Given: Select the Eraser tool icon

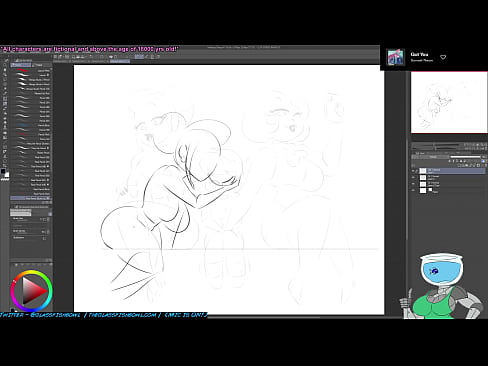Looking at the screenshot, I should (5, 123).
